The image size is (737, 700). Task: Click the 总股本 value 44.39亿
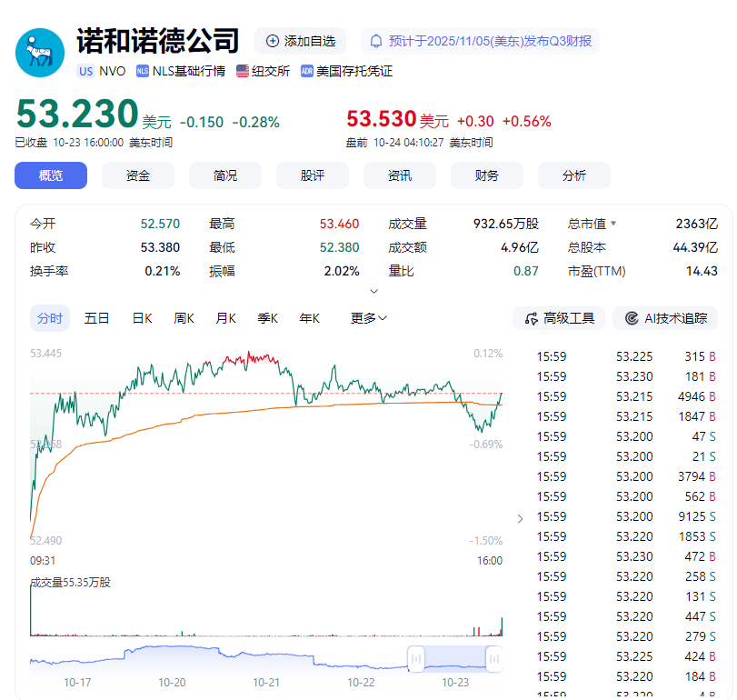coord(695,247)
